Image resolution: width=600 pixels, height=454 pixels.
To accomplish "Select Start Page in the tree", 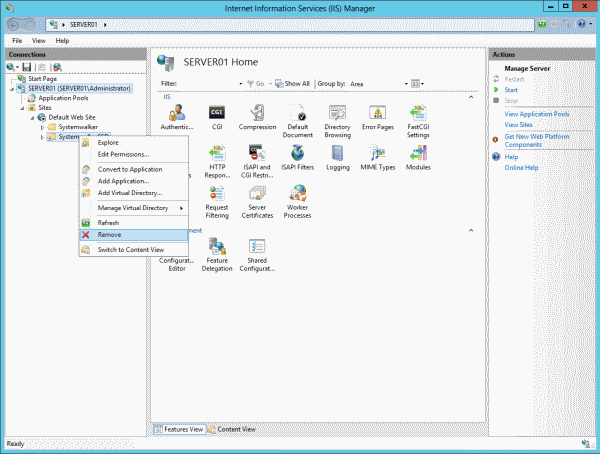I will [42, 79].
